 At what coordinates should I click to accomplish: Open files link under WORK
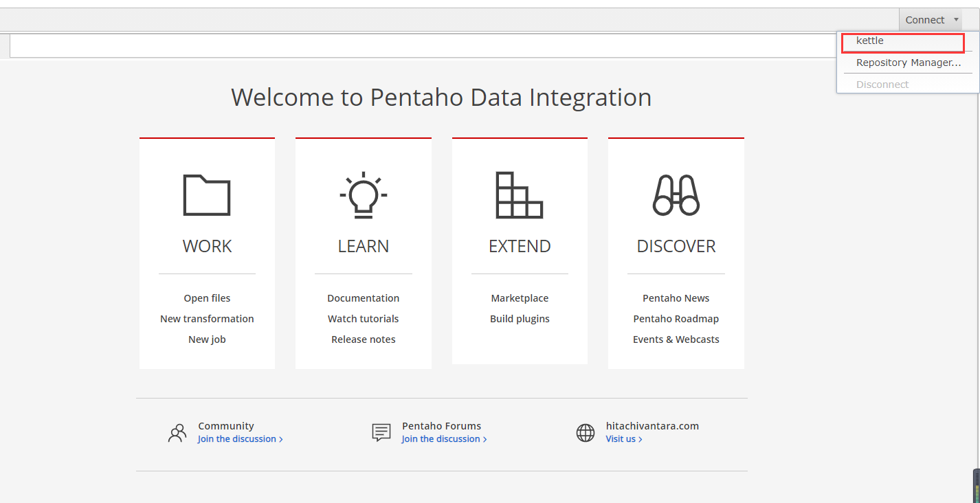[207, 298]
